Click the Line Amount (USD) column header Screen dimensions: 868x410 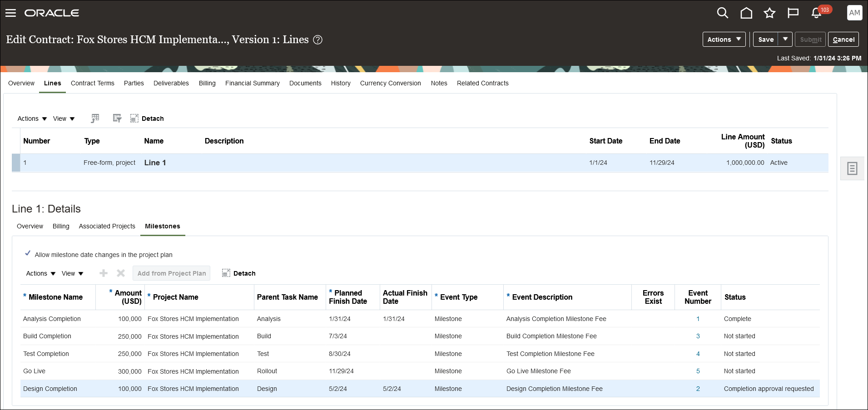[x=743, y=141]
